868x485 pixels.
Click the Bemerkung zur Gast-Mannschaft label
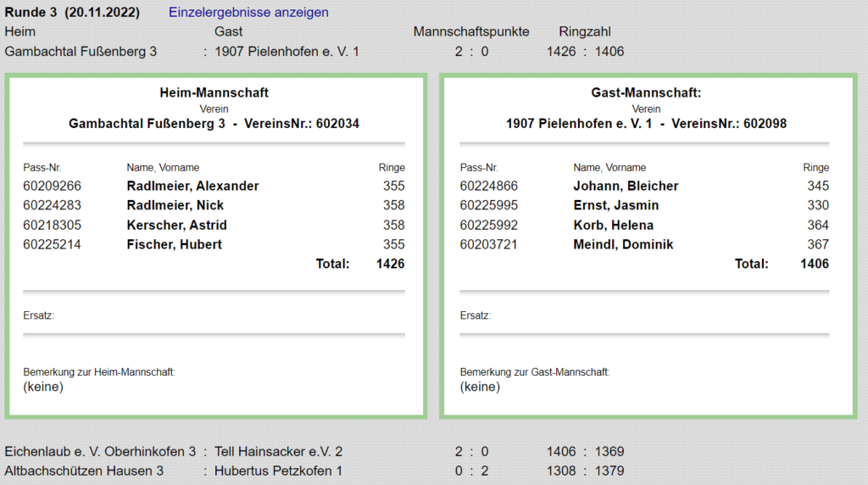click(x=535, y=372)
